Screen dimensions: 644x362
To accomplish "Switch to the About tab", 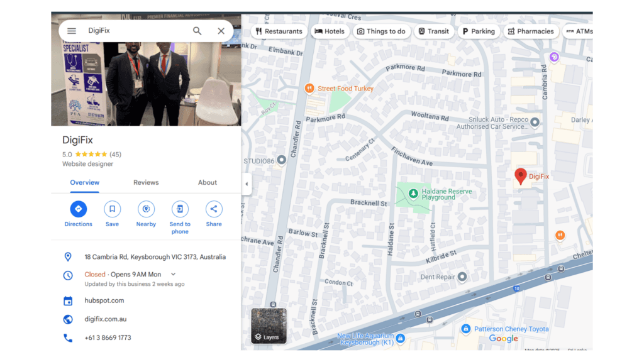I will (x=208, y=183).
